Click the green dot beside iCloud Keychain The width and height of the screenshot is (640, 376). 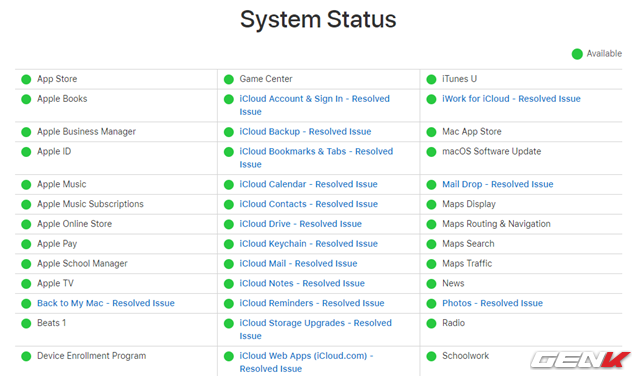click(x=229, y=244)
